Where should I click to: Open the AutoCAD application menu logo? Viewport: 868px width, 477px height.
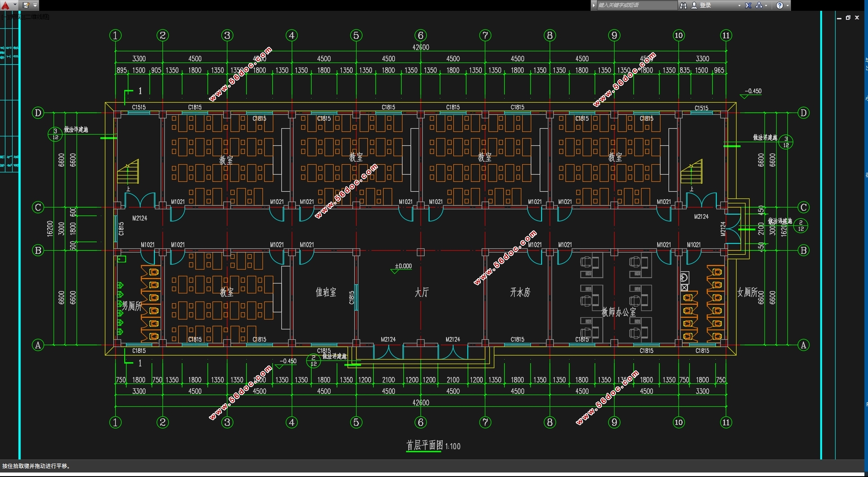pos(5,5)
